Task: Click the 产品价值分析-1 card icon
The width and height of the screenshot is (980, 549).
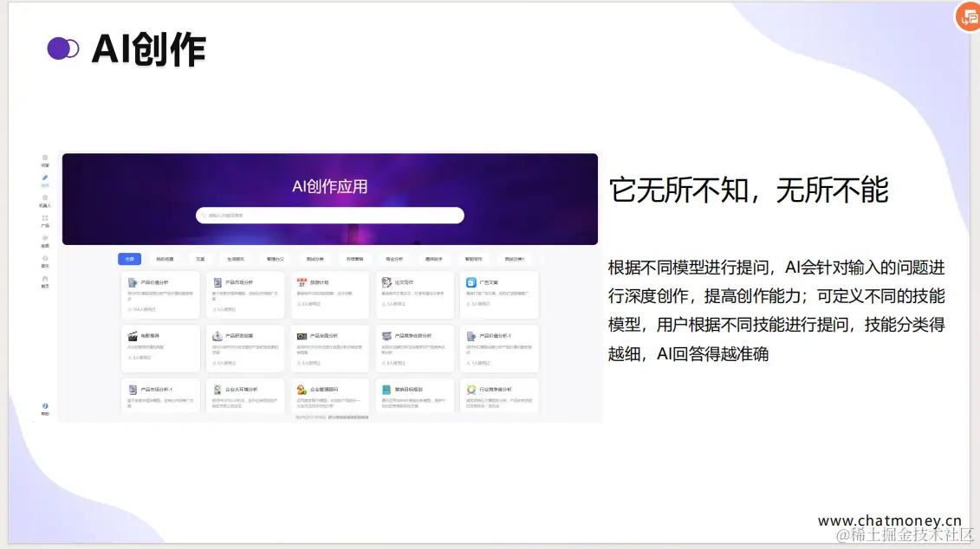Action: coord(471,336)
